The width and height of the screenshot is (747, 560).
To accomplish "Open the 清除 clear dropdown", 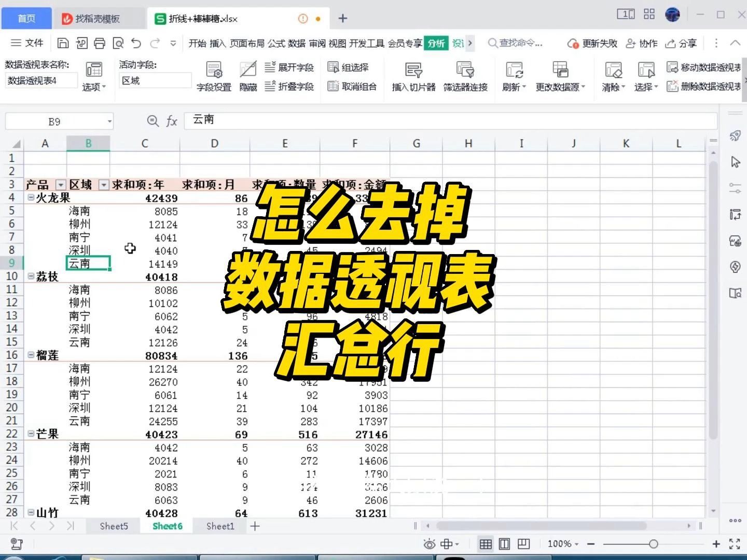I will (614, 76).
